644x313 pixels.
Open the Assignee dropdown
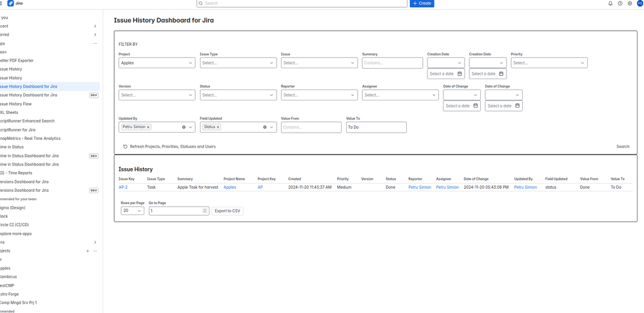pos(400,95)
